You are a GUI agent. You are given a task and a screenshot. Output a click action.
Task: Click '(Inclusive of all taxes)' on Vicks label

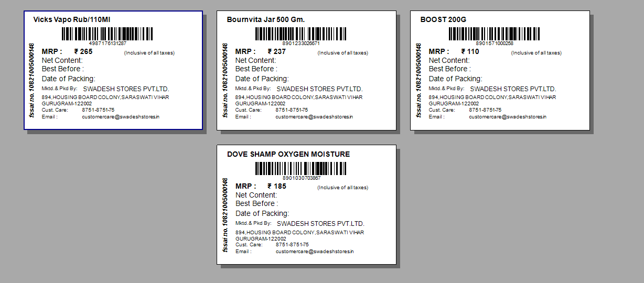(x=149, y=53)
